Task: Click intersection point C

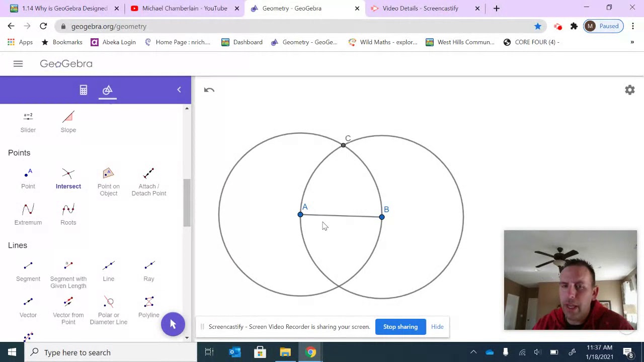Action: 343,145
